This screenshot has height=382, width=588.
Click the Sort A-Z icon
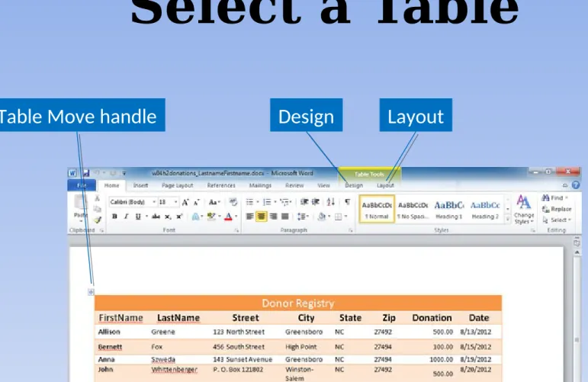click(330, 202)
